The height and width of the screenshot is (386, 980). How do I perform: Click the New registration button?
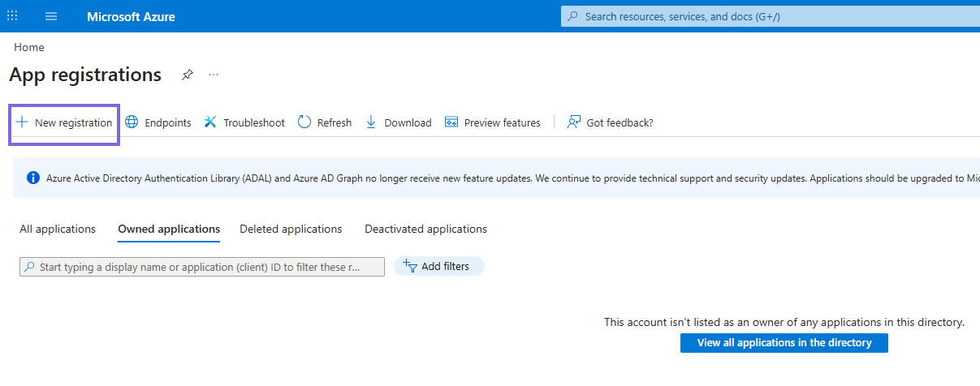[64, 123]
